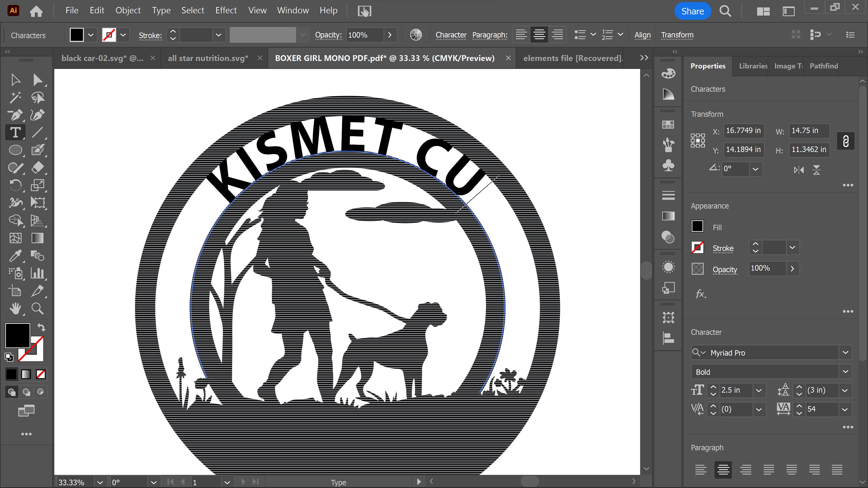
Task: Choose the Rotate tool
Action: tap(16, 185)
